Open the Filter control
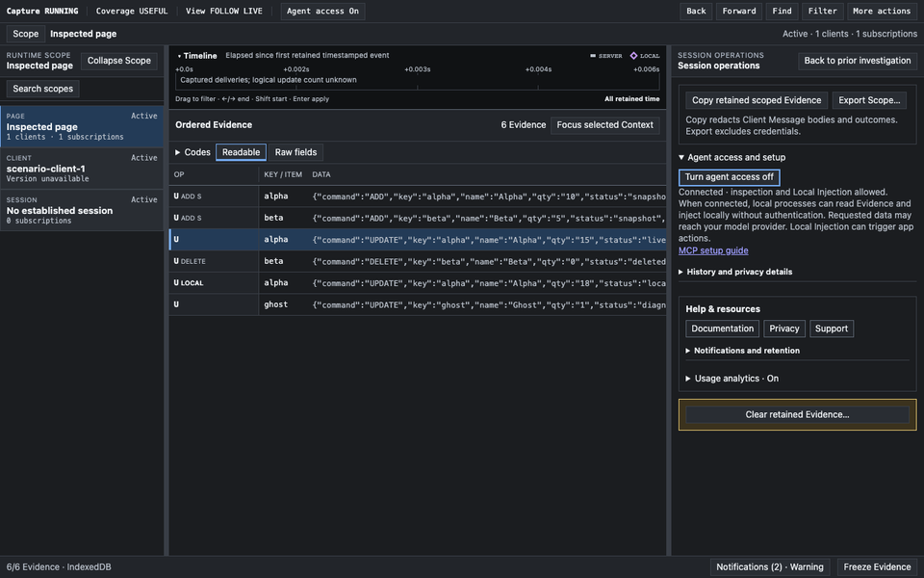Image resolution: width=924 pixels, height=578 pixels. [822, 12]
